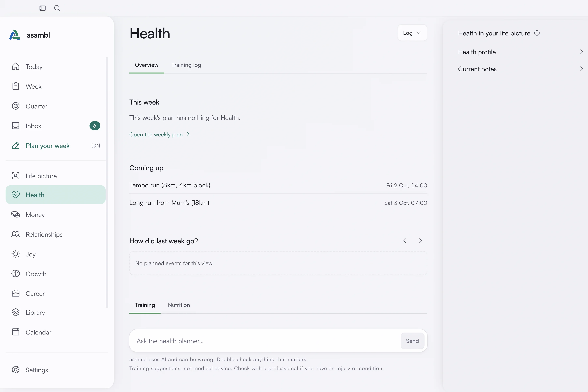
Task: Toggle the sidebar panel icon
Action: tap(42, 8)
